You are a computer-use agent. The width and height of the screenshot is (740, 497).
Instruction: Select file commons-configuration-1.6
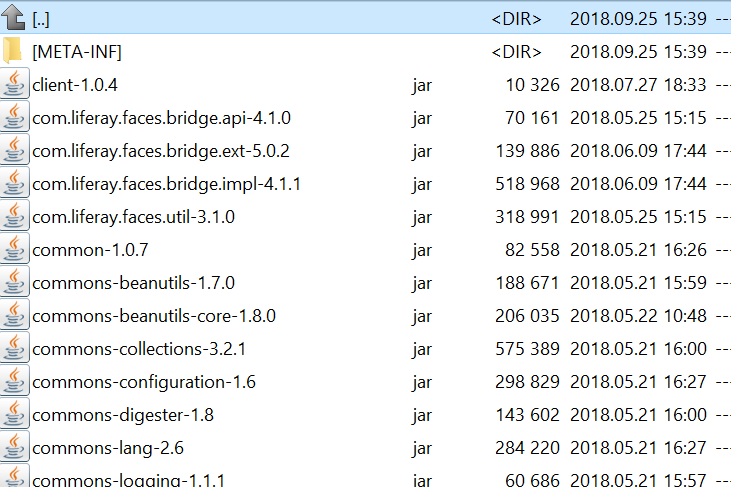[x=144, y=382]
